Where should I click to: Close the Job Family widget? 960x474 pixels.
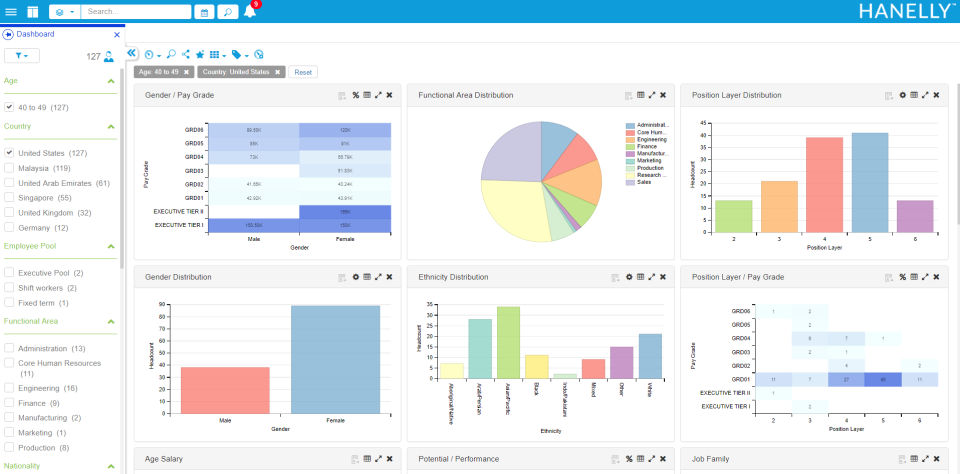pos(937,459)
